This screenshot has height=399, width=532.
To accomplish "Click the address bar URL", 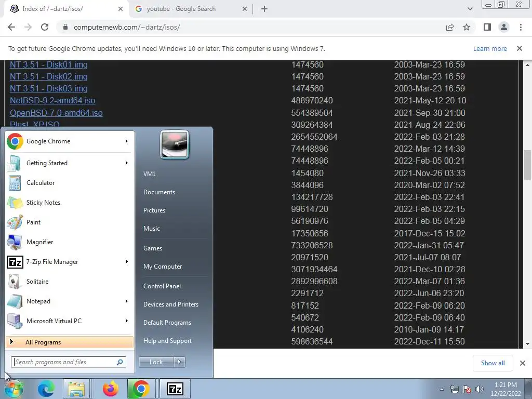I will (127, 27).
